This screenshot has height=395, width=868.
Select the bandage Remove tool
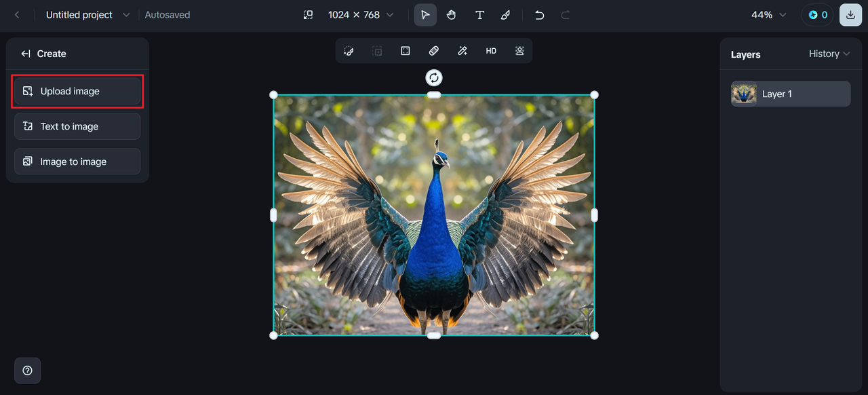434,51
